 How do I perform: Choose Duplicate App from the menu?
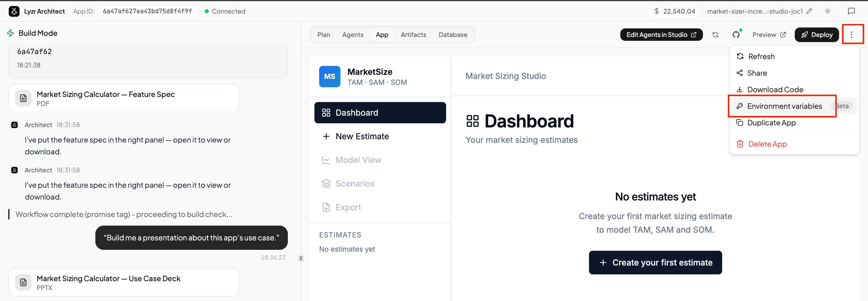pyautogui.click(x=794, y=122)
